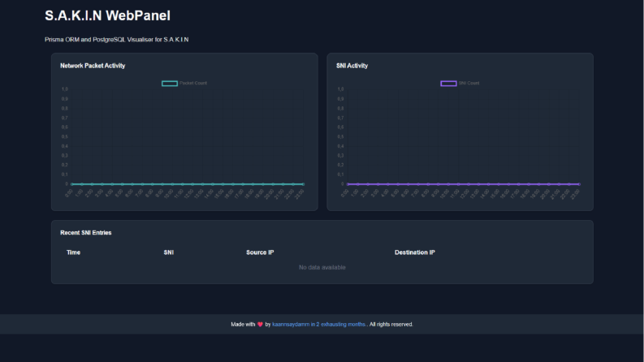
Task: Click the Source IP column header
Action: [x=260, y=252]
